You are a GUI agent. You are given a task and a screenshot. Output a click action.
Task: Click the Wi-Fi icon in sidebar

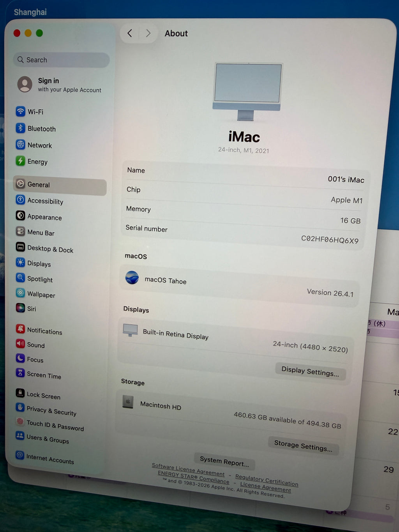[21, 111]
